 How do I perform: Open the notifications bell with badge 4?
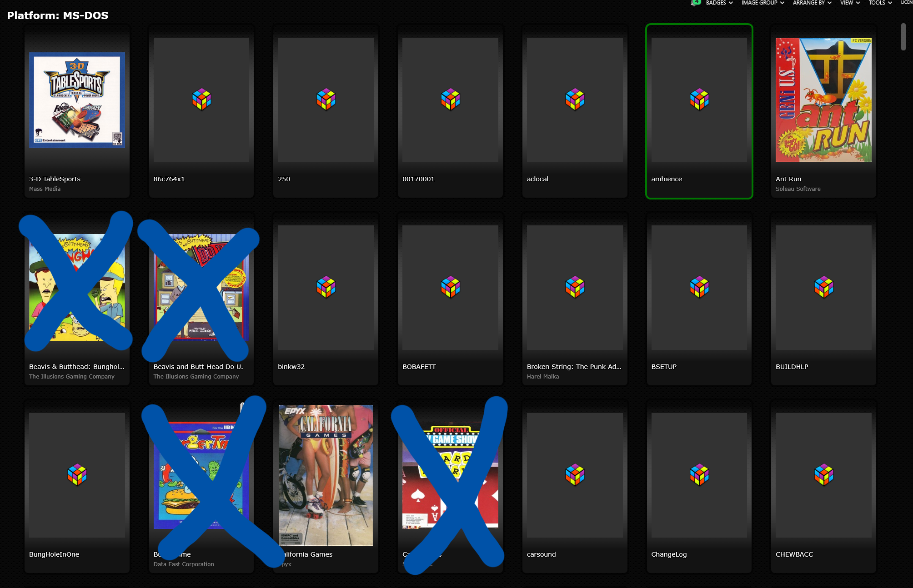pos(695,2)
